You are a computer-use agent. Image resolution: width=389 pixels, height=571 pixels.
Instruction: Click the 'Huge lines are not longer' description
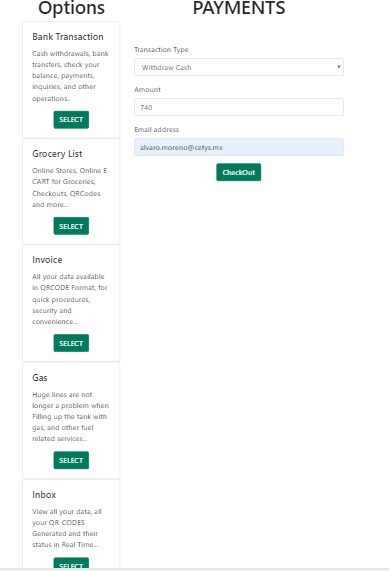[70, 417]
